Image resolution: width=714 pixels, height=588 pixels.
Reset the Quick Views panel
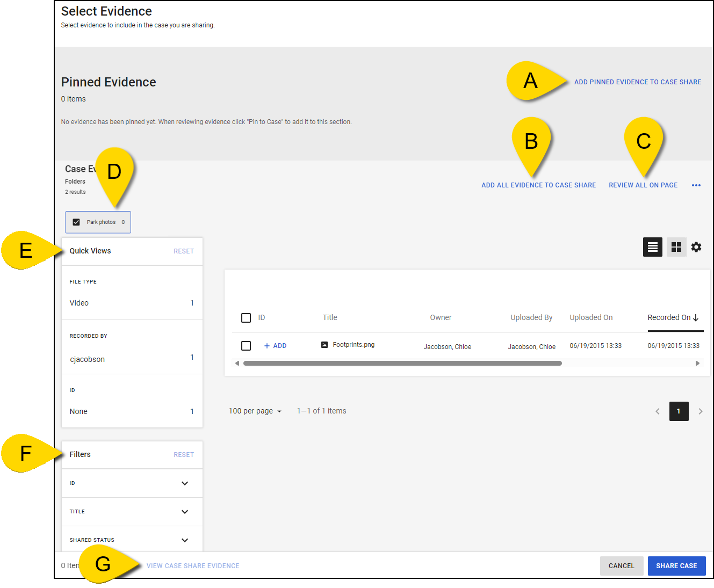click(x=184, y=251)
